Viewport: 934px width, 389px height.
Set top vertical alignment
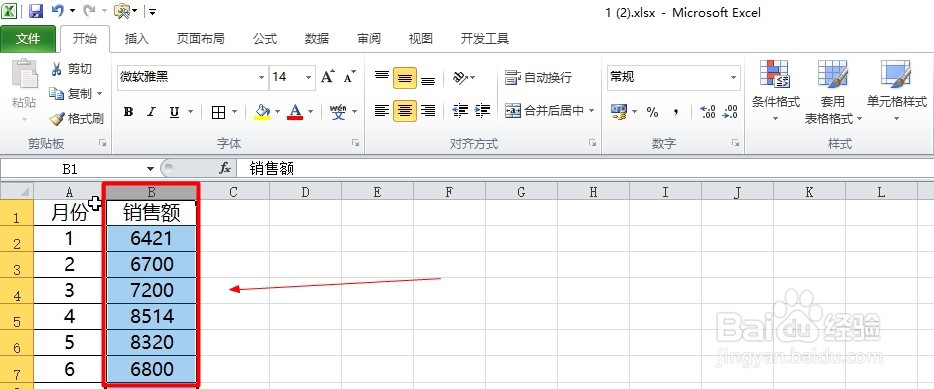[x=382, y=77]
